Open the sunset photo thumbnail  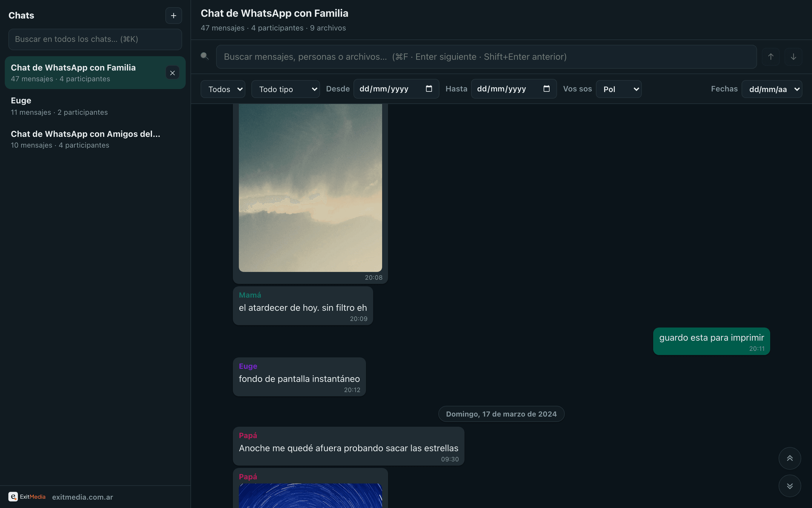pyautogui.click(x=310, y=187)
